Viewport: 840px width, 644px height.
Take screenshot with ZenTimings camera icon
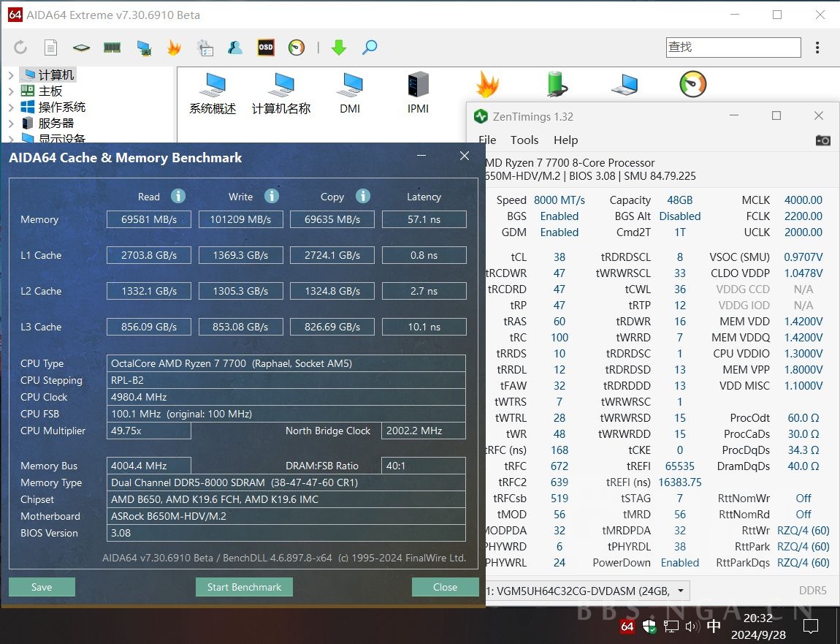[822, 140]
